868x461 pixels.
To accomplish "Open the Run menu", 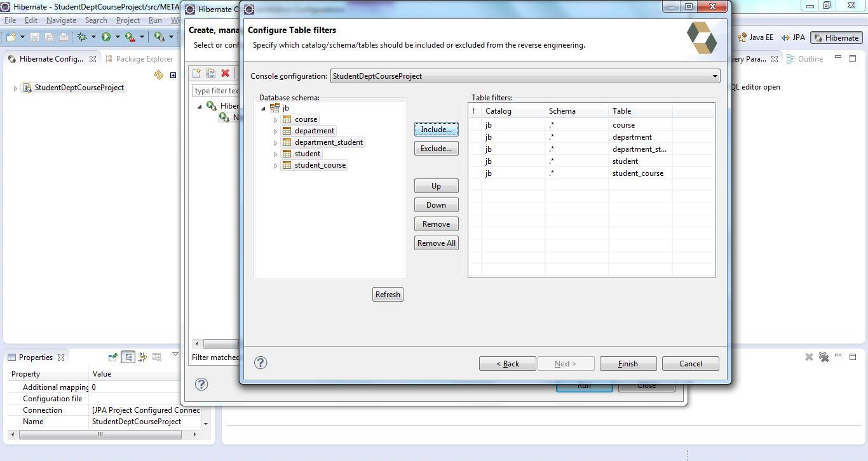I will 155,20.
